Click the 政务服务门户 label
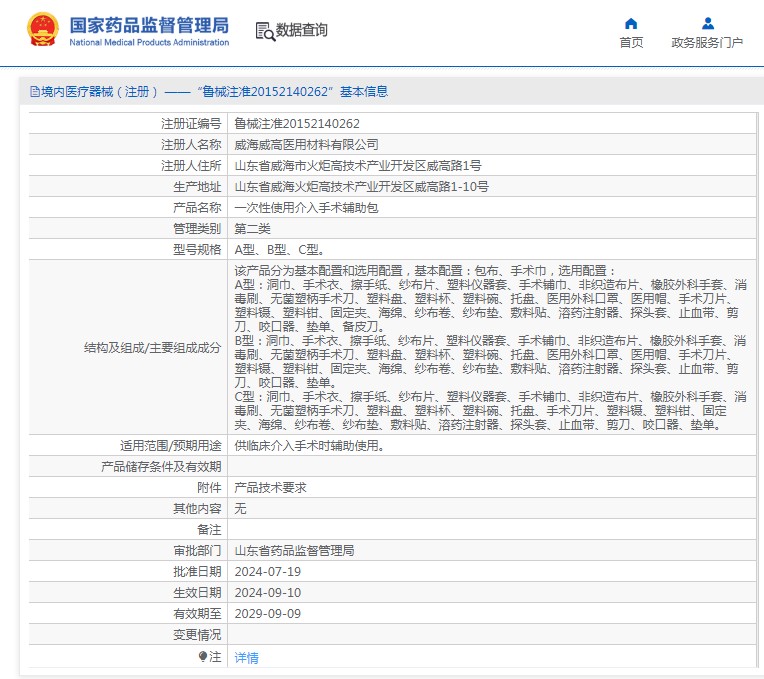764x679 pixels. 707,43
